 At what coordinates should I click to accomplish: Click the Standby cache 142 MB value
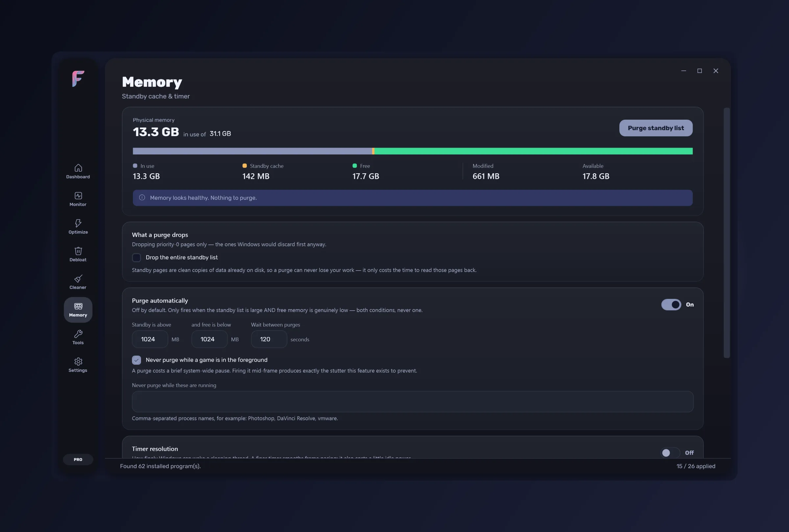[256, 177]
